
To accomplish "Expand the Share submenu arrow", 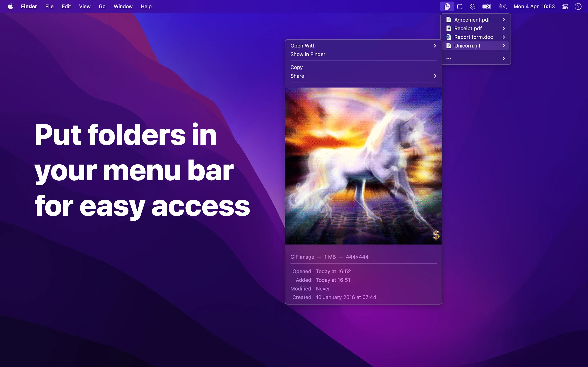I will (435, 76).
